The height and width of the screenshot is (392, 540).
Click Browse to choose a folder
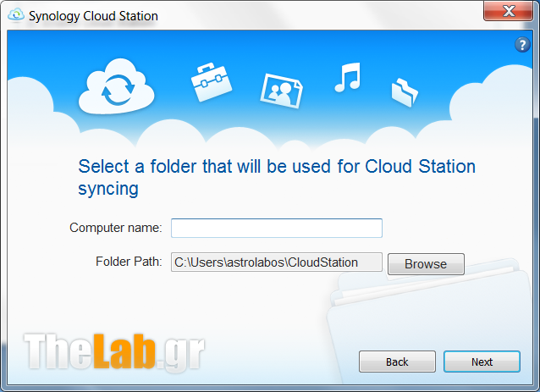coord(426,264)
